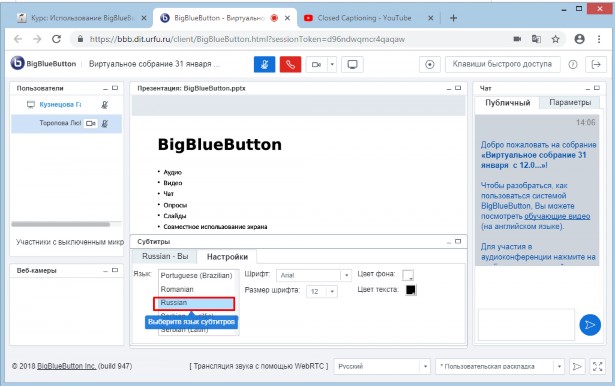This screenshot has width=615, height=386.
Task: Open interface language Русский dropdown
Action: pos(382,366)
